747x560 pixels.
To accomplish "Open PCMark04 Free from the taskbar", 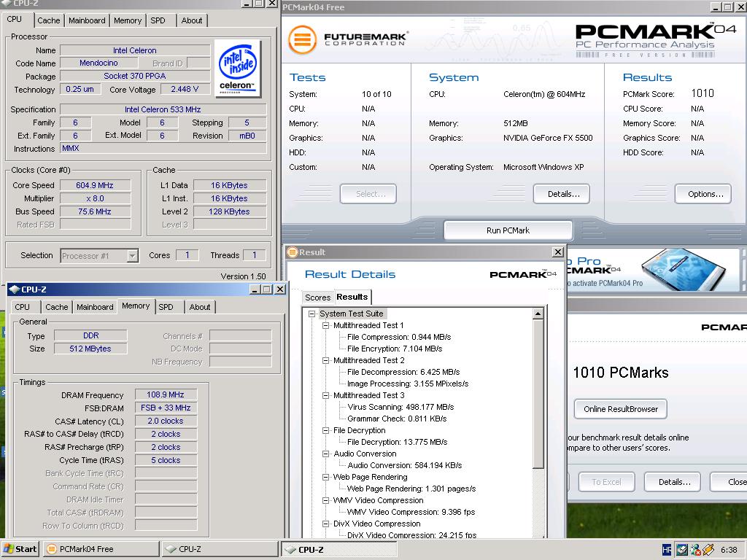I will pos(101,549).
